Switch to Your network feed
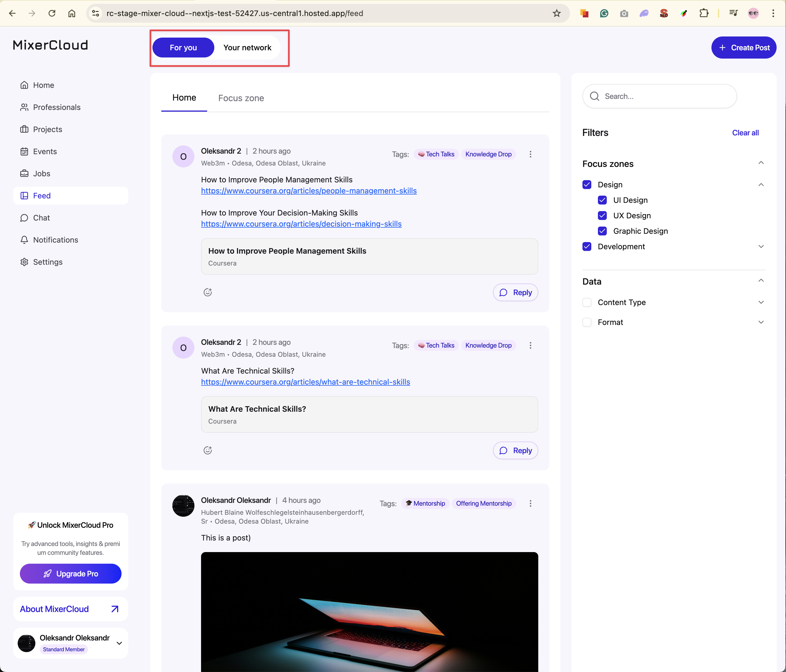This screenshot has height=672, width=786. click(x=247, y=48)
